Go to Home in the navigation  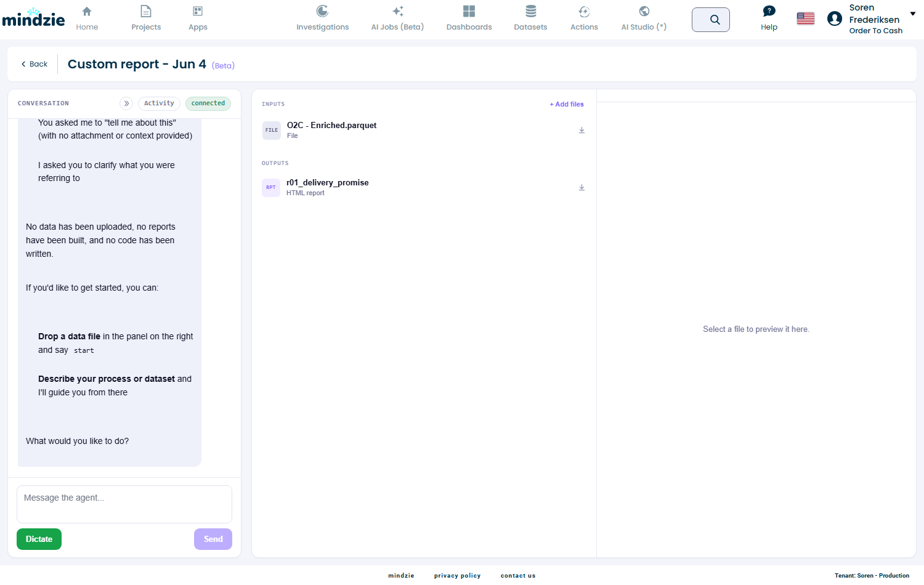[x=87, y=18]
